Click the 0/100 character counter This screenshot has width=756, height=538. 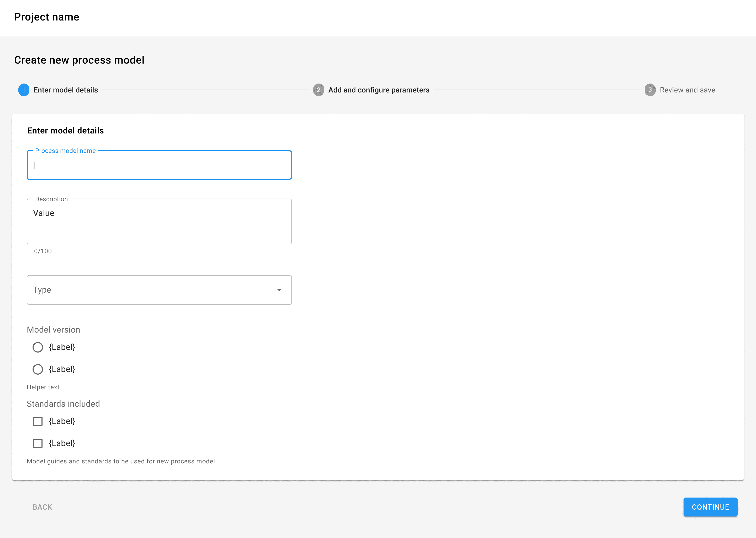[x=43, y=251]
